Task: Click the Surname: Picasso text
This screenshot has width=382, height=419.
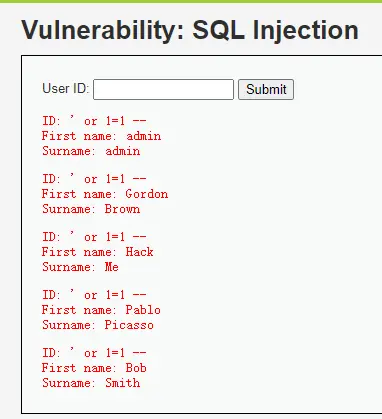Action: click(98, 325)
